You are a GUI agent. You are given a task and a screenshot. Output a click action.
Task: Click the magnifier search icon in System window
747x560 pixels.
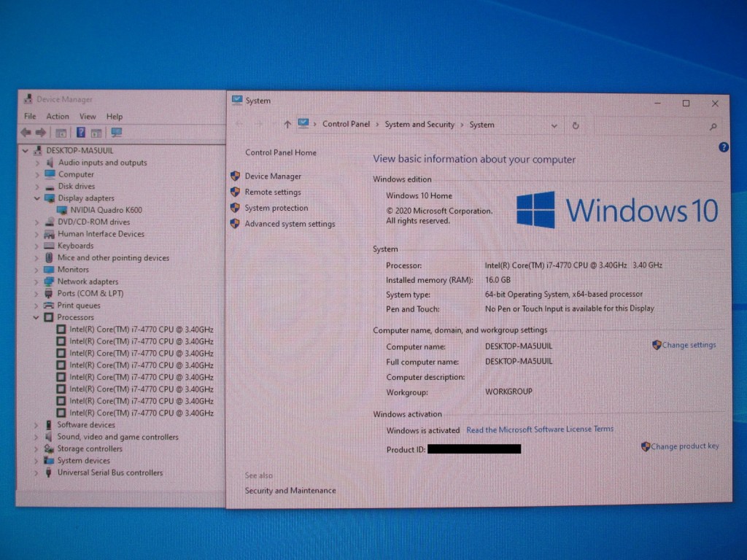713,127
